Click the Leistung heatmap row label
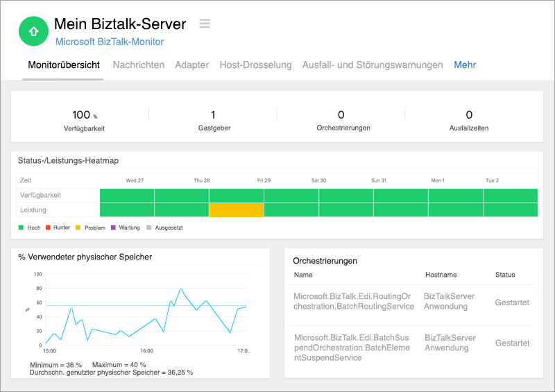Viewport: 555px width, 392px height. [x=33, y=210]
